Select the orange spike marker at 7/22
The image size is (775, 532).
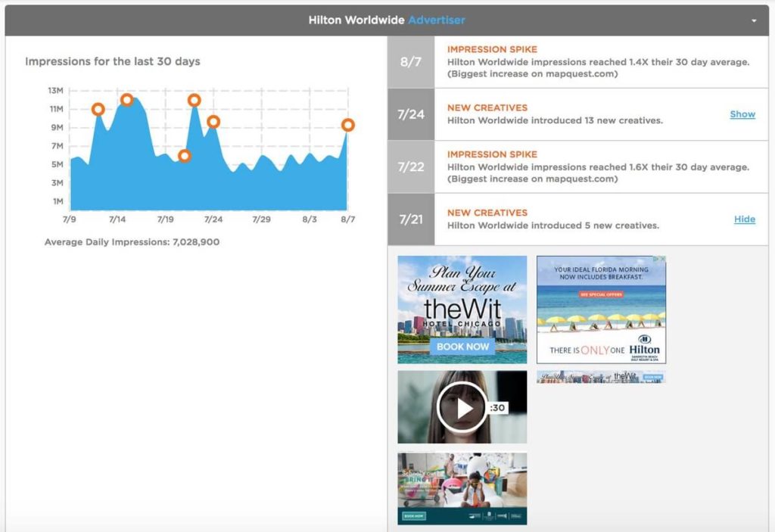pyautogui.click(x=194, y=100)
